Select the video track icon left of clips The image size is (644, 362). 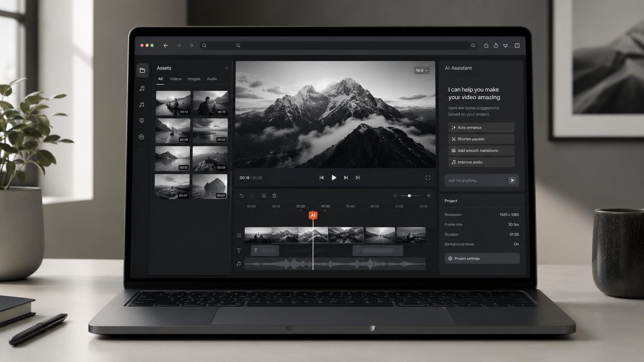(x=239, y=235)
